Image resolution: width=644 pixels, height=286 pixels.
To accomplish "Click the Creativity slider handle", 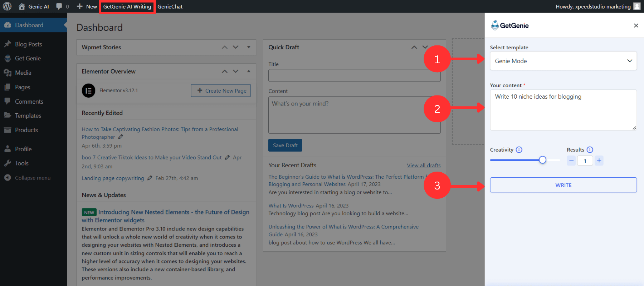I will [x=542, y=160].
